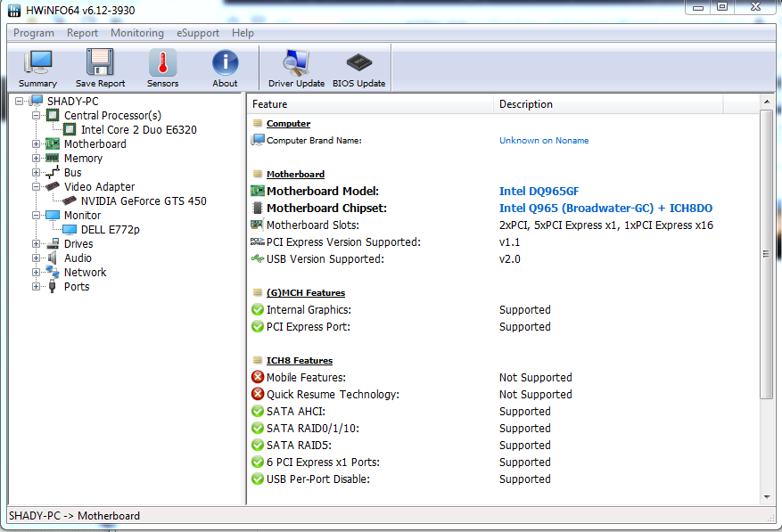The image size is (782, 532).
Task: Click the red X beside Mobile Features
Action: (258, 377)
